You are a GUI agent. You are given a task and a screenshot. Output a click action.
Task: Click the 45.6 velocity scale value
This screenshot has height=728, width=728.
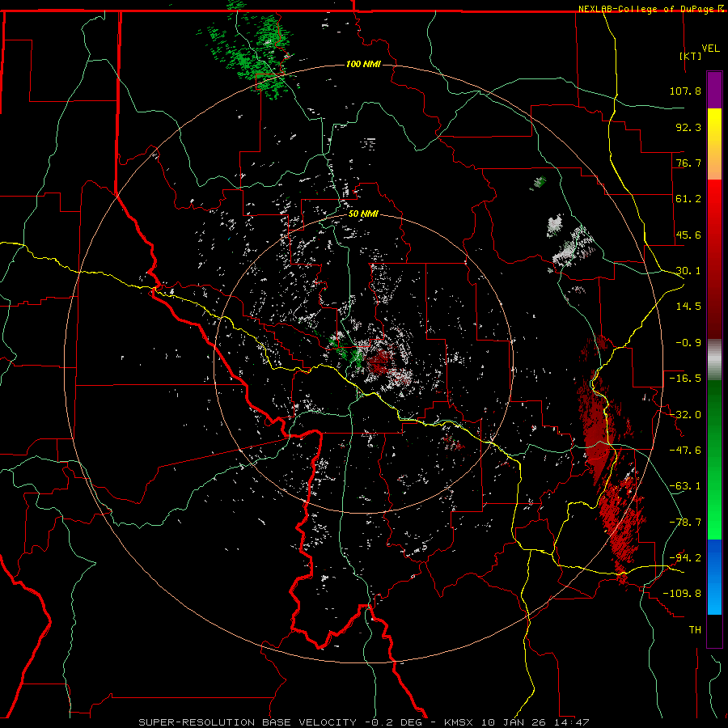[x=688, y=235]
